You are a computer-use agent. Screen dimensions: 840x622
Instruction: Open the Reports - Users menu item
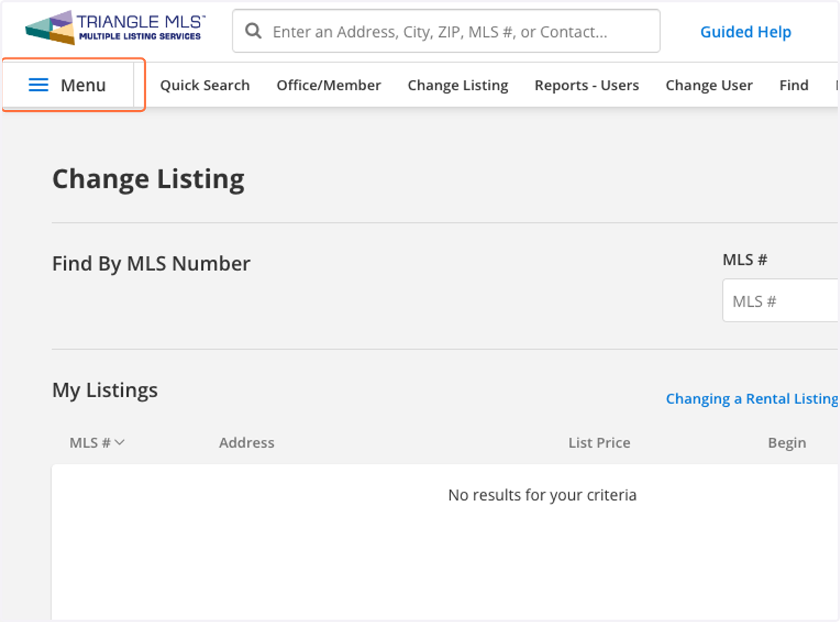587,85
